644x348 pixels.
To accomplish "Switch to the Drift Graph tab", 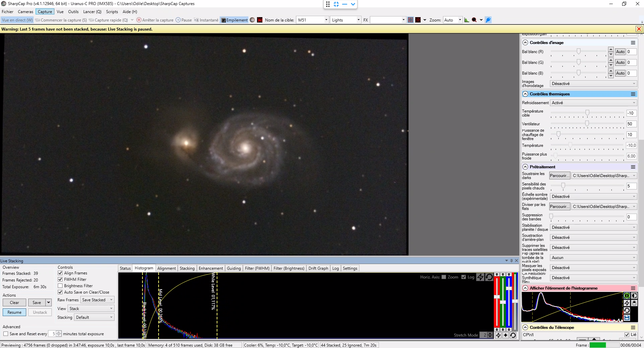I will [318, 268].
